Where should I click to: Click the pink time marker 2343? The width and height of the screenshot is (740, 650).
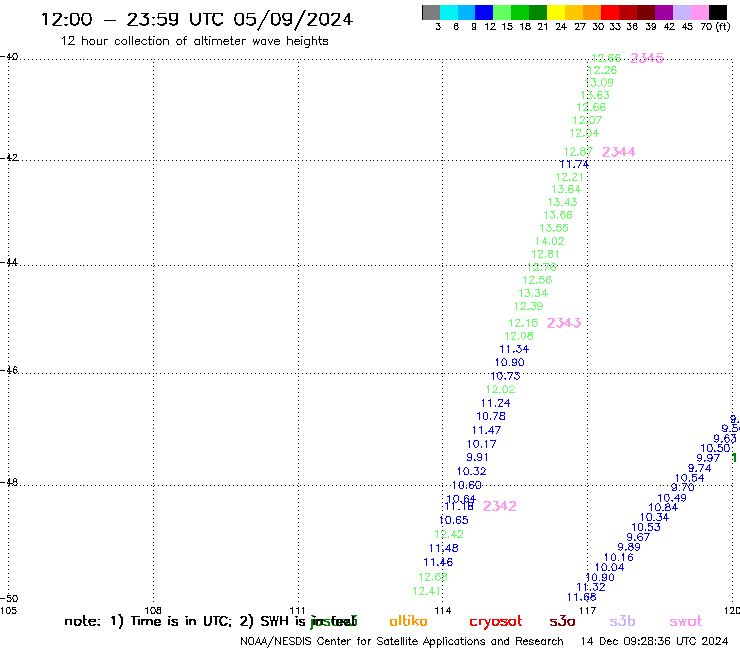click(x=564, y=323)
